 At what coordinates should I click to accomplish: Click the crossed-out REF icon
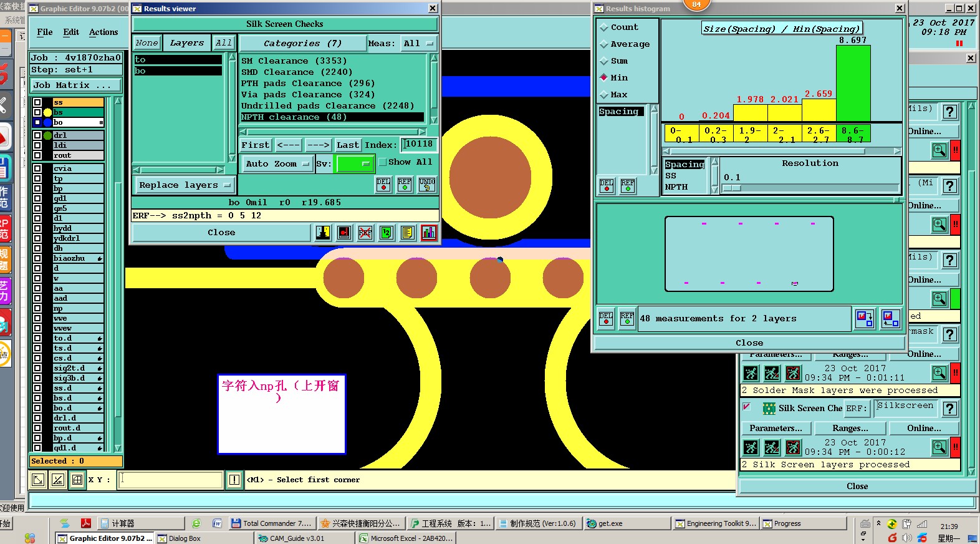365,233
